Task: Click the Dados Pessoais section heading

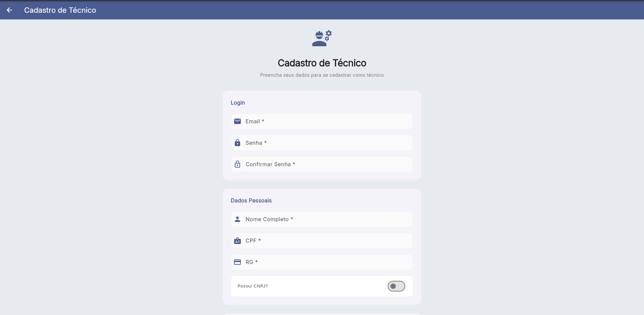Action: (251, 200)
